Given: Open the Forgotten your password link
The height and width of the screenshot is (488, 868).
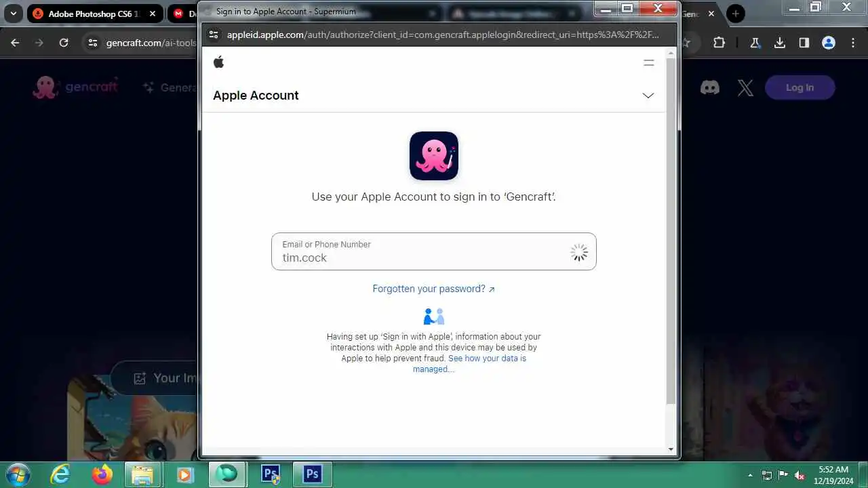Looking at the screenshot, I should [x=434, y=289].
